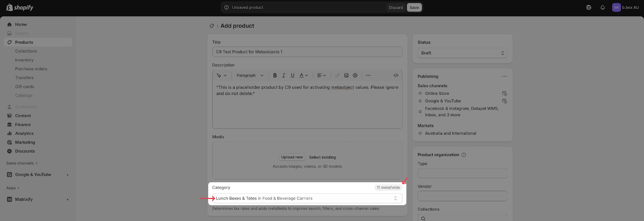Schedule Google & YouTube publishing icon

coord(504,101)
